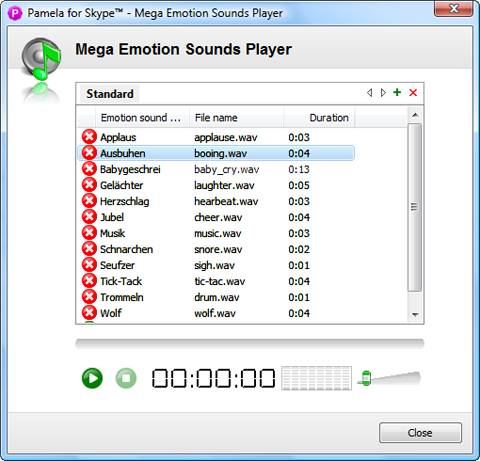
Task: Click the stop playback button
Action: pyautogui.click(x=126, y=378)
